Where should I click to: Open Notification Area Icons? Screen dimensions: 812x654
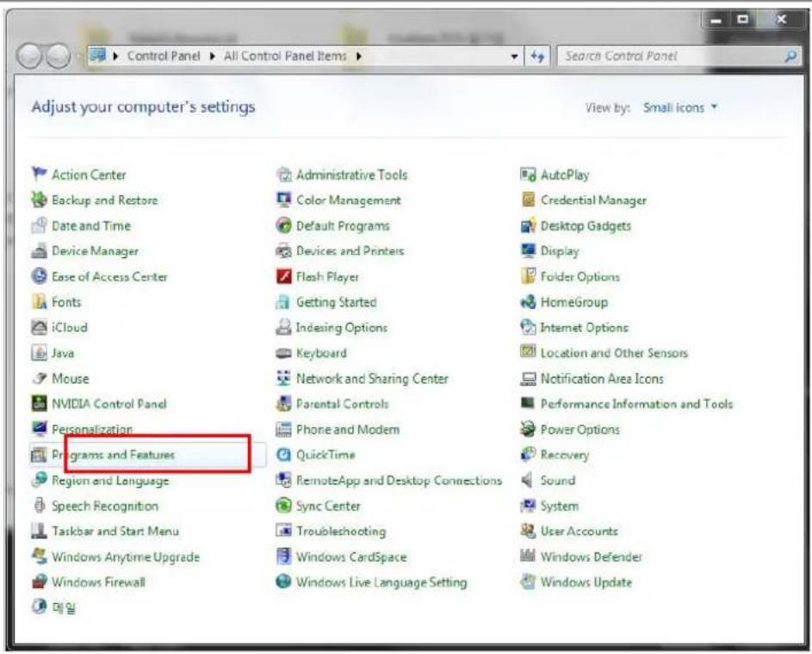pos(602,379)
